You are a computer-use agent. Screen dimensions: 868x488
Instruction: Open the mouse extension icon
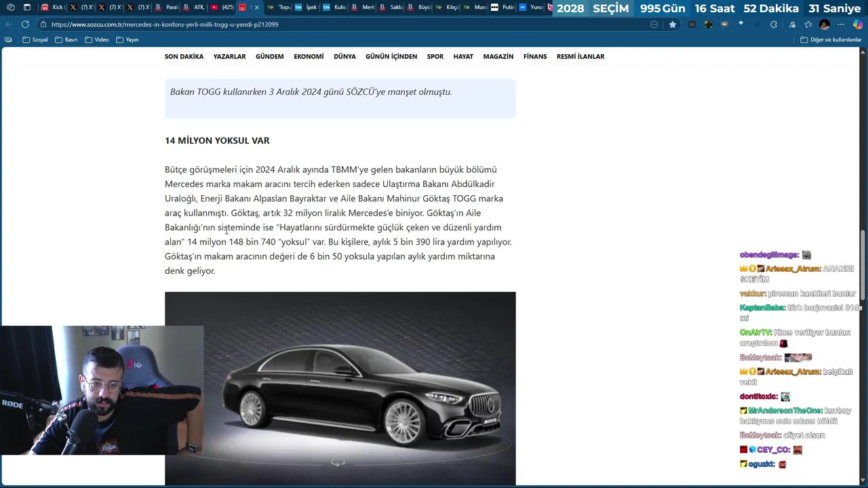coord(757,24)
